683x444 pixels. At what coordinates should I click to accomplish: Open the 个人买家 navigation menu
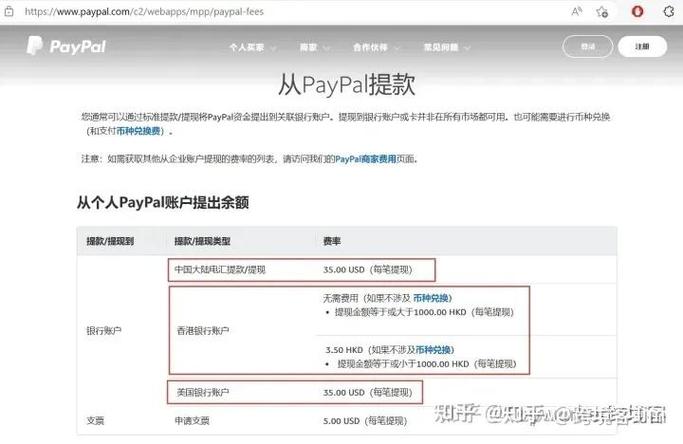[x=247, y=47]
